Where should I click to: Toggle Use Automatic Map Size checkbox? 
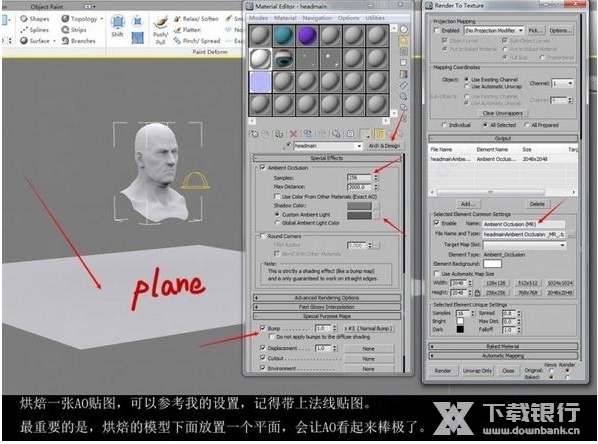coord(437,274)
